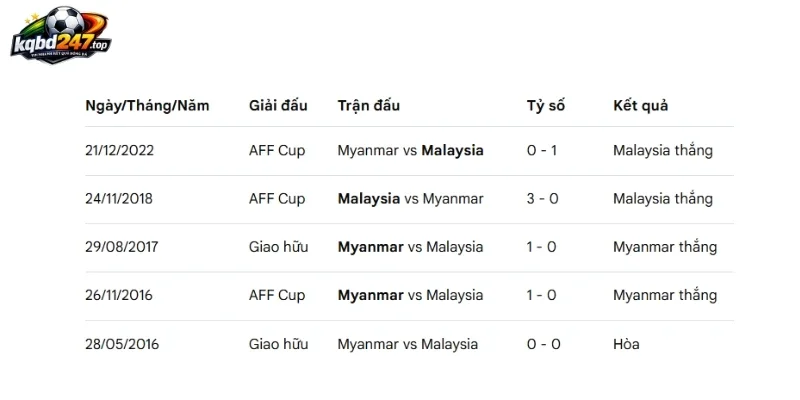The image size is (800, 400).
Task: Click the Hòa result cell
Action: point(626,344)
